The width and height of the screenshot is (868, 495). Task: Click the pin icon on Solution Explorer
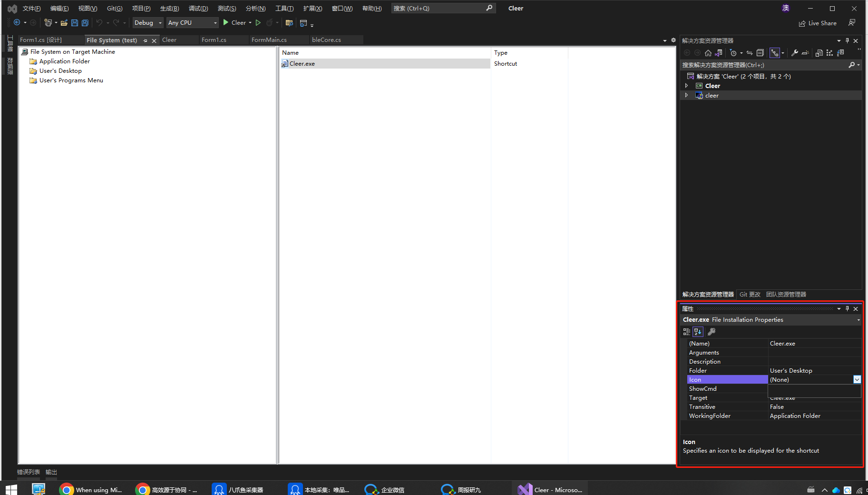point(847,40)
